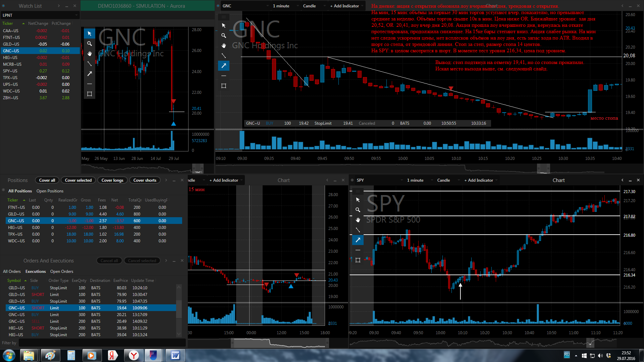The width and height of the screenshot is (644, 362).
Task: Click the SPY chart time range slider handle
Action: pyautogui.click(x=590, y=343)
